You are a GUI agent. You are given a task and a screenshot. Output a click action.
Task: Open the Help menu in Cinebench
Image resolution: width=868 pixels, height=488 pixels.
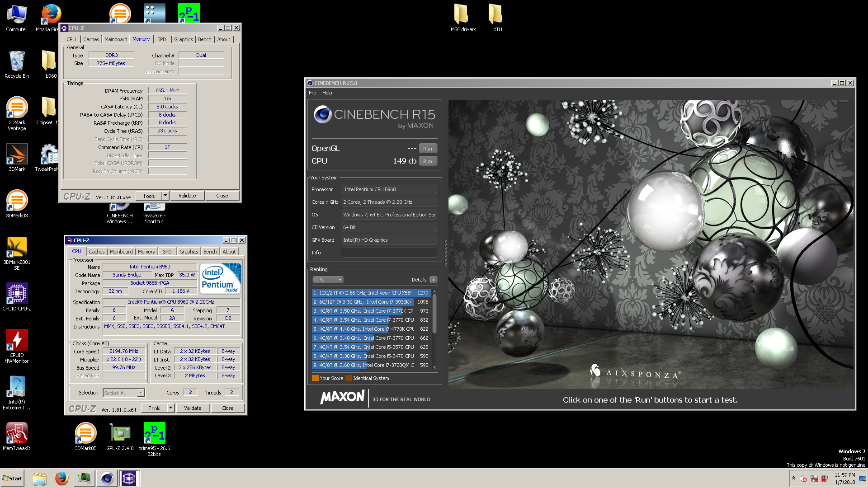(327, 93)
